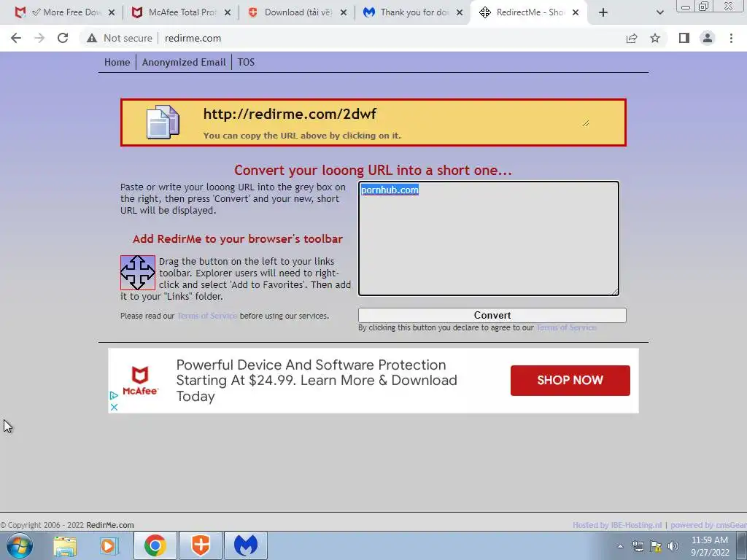Image resolution: width=747 pixels, height=560 pixels.
Task: Click the copy documents icon in the yellow box
Action: click(163, 122)
